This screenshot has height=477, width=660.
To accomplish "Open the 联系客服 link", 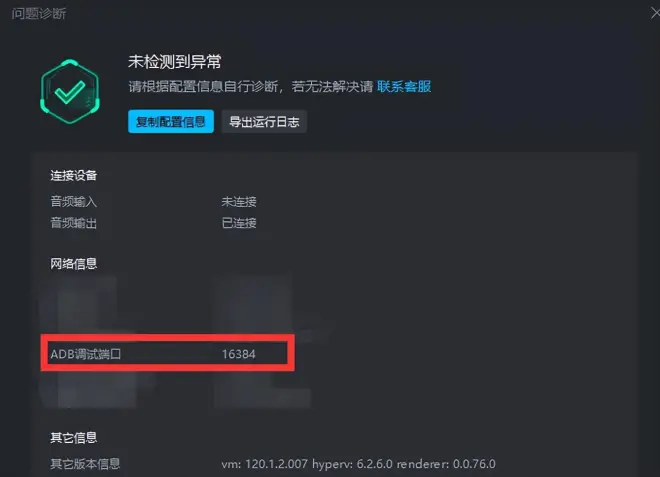I will point(404,86).
